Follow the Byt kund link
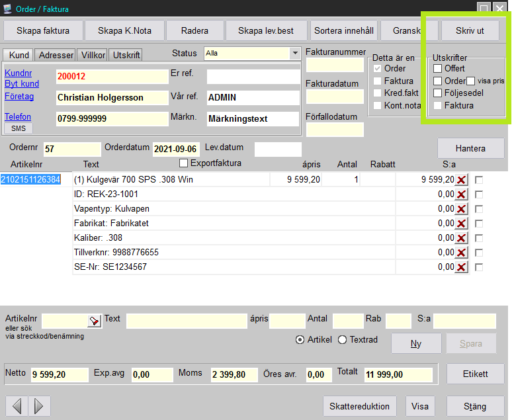 [22, 84]
